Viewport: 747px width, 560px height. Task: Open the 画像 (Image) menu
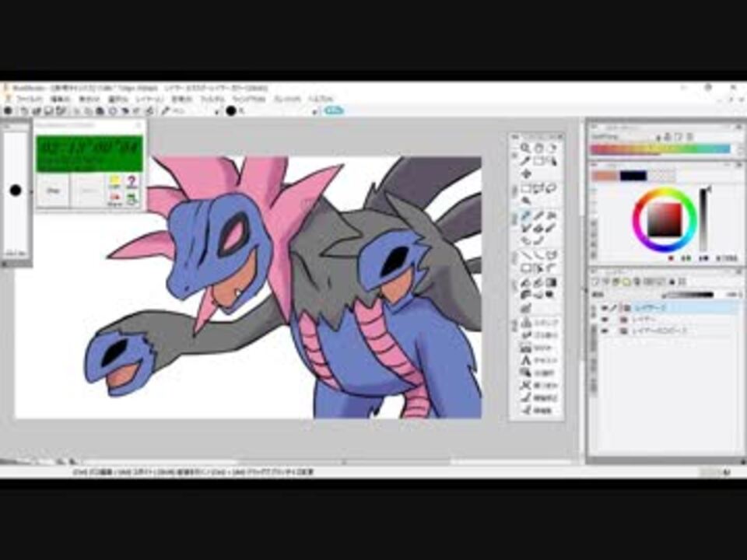181,99
